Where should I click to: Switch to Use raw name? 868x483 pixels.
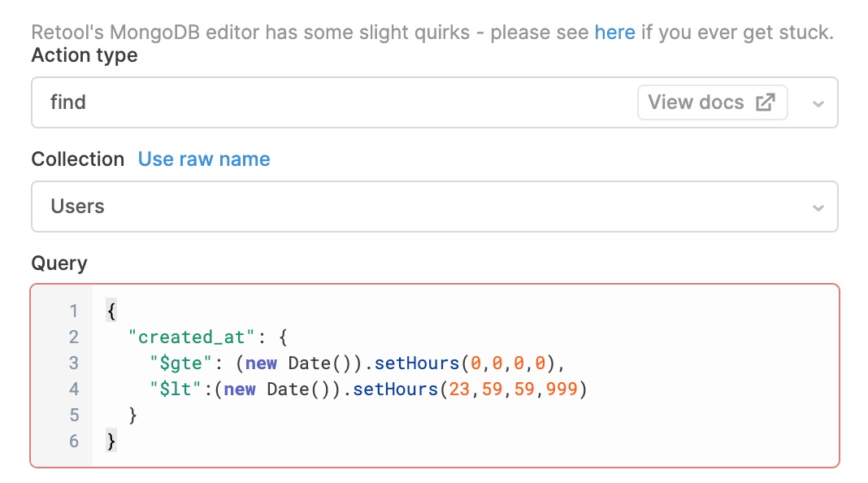(x=204, y=159)
